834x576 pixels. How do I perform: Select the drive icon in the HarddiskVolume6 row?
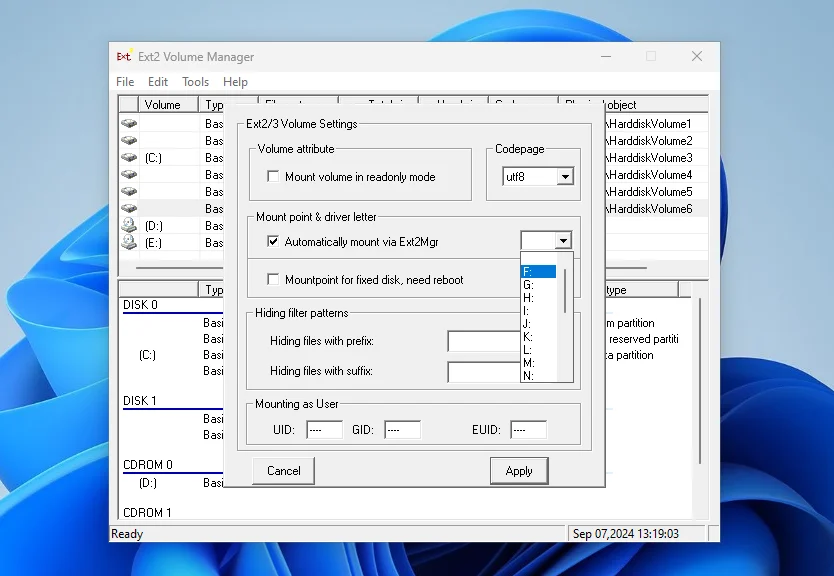[129, 209]
